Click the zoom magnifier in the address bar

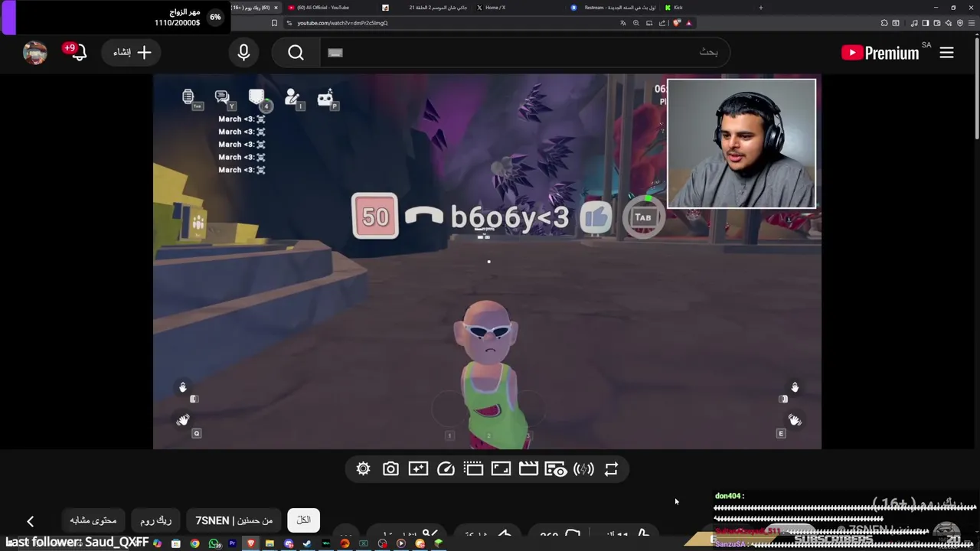[635, 23]
